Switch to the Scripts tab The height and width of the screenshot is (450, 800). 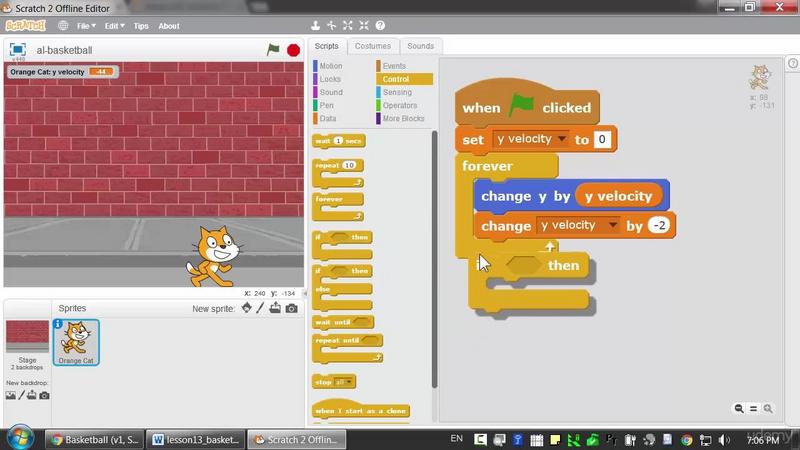pos(327,46)
